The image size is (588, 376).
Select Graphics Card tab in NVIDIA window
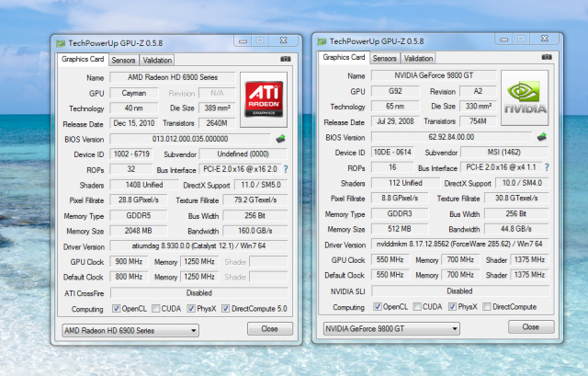pos(344,57)
